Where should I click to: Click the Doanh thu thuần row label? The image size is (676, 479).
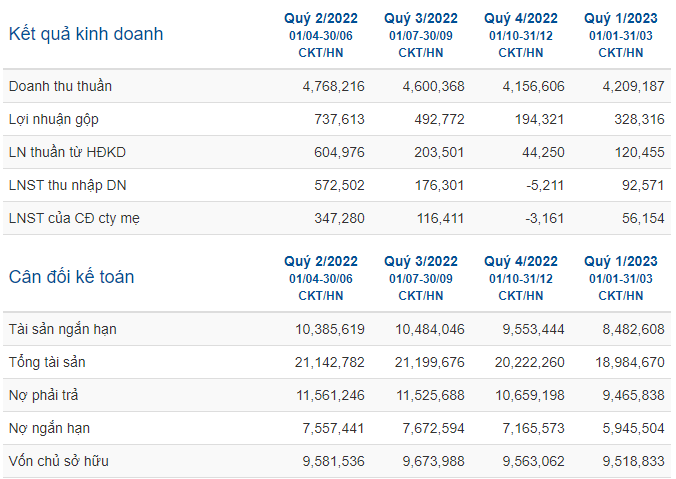click(60, 86)
